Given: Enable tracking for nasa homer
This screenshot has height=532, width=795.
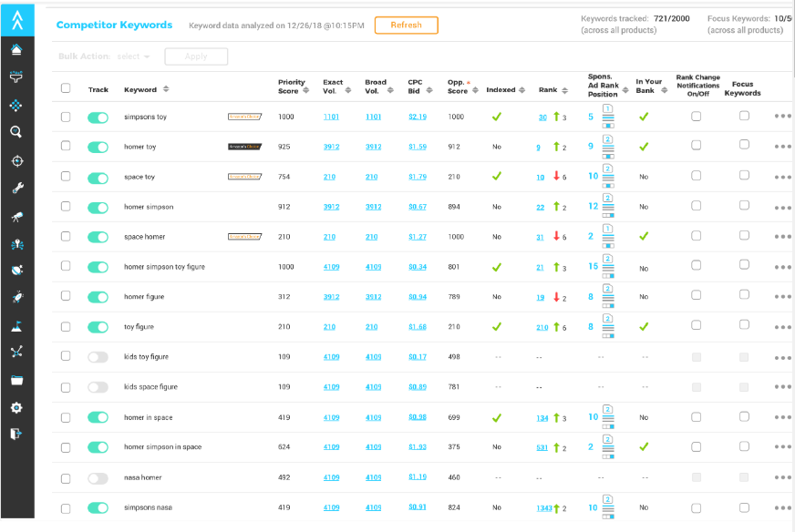Looking at the screenshot, I should click(98, 477).
